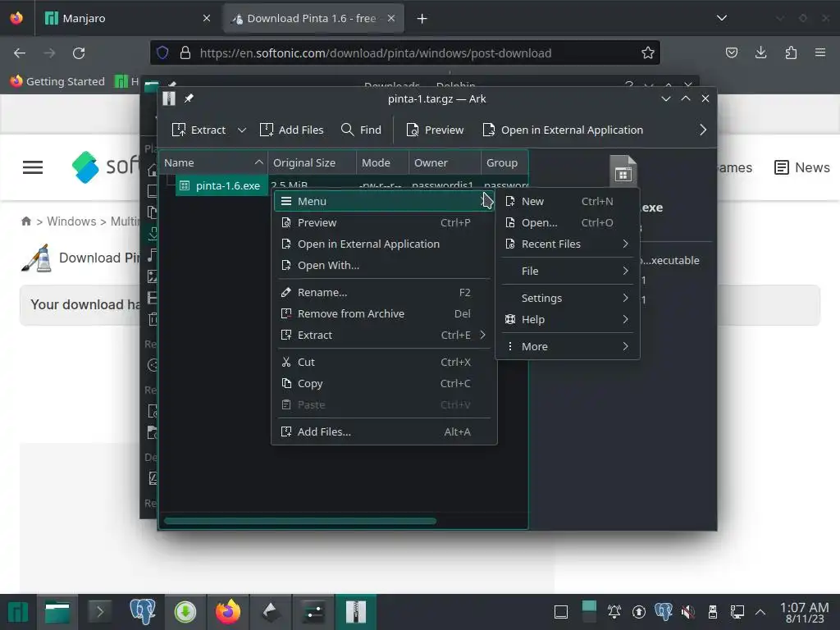The image size is (840, 630).
Task: Bookmark this page with star icon
Action: tap(648, 53)
